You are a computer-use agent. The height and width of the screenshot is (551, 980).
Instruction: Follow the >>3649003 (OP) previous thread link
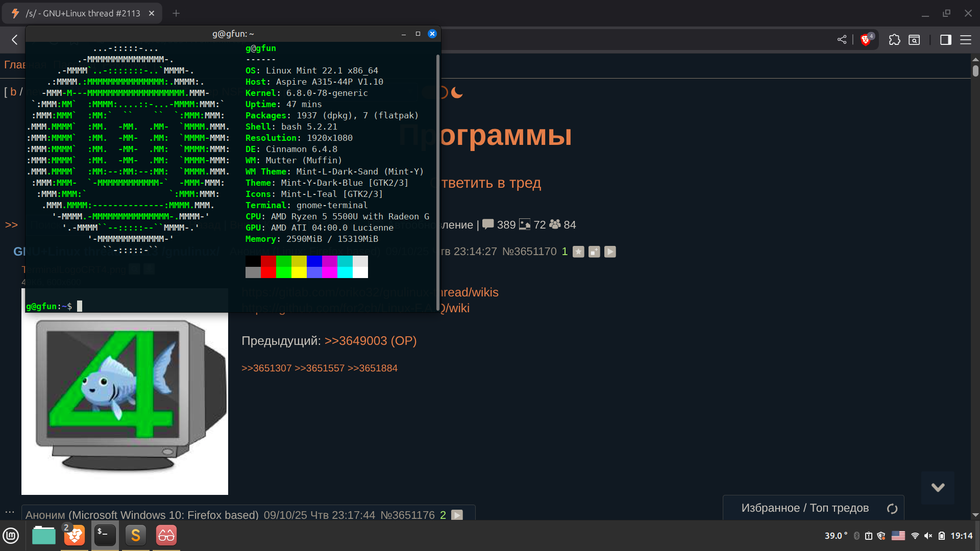coord(371,341)
